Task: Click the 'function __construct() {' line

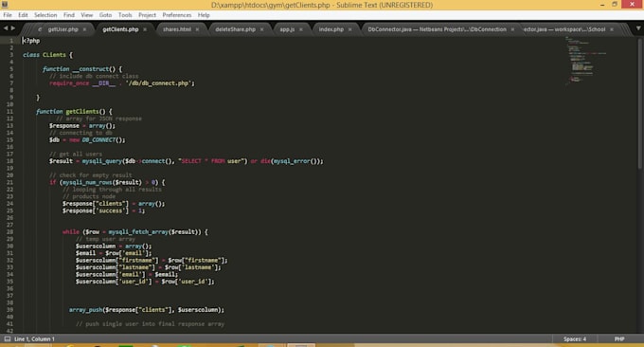Action: coord(82,69)
